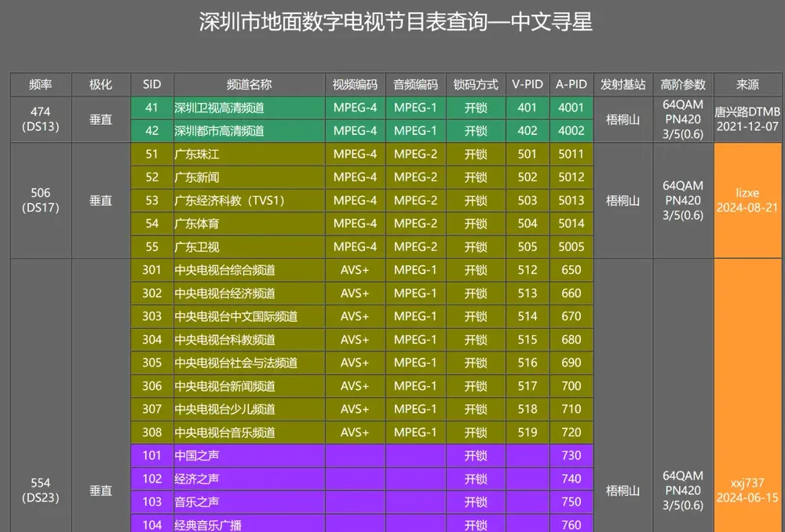The width and height of the screenshot is (785, 532).
Task: Click the 广东体育 channel row name
Action: pos(196,224)
